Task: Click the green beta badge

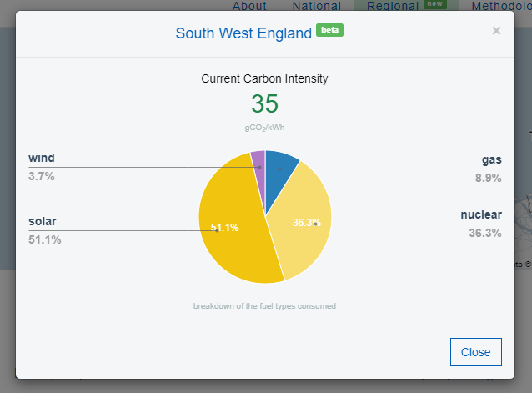Action: click(x=329, y=30)
